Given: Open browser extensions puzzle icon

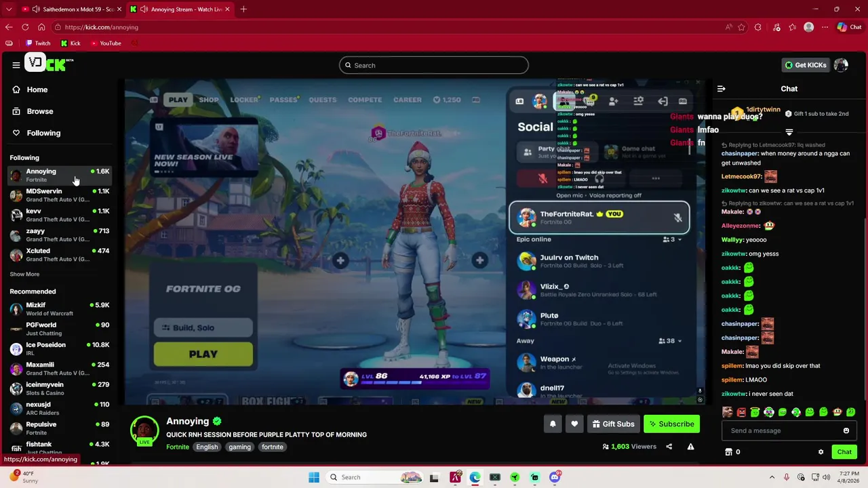Looking at the screenshot, I should click(758, 27).
